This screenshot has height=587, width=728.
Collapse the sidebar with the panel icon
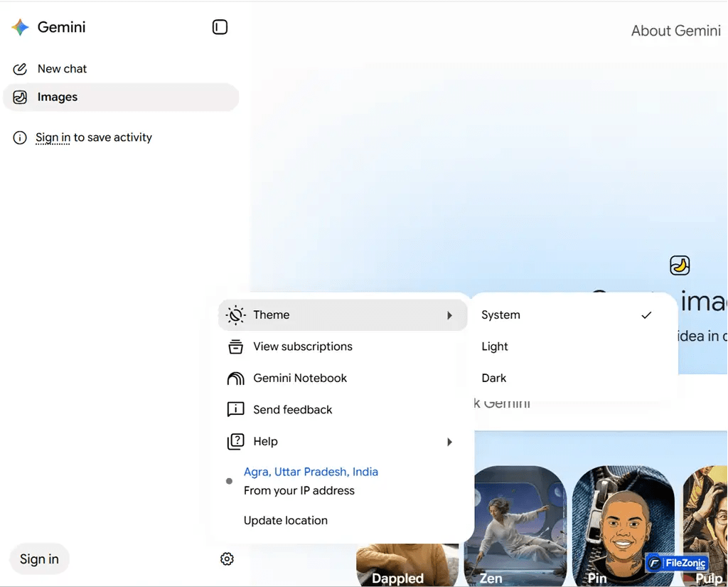pos(220,27)
